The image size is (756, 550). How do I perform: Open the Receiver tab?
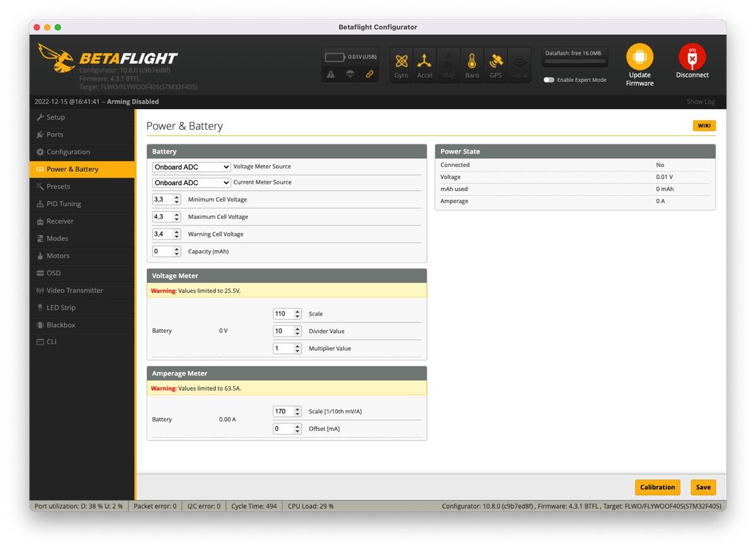pos(82,221)
